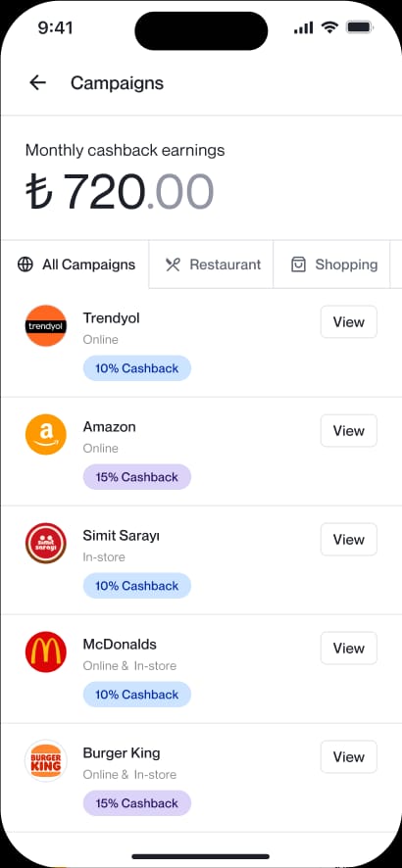This screenshot has height=868, width=402.
Task: Tap the Simit Sarayı brand logo
Action: click(46, 543)
